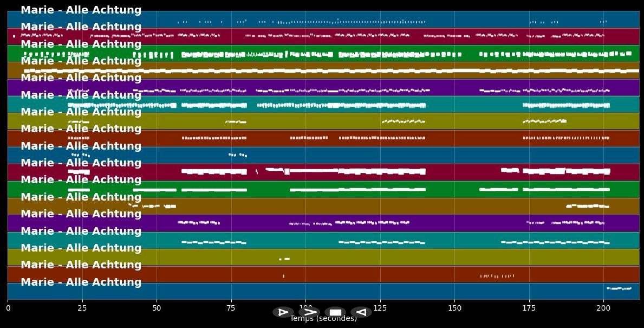Click the right-pointing outlined triangle button
The width and height of the screenshot is (644, 328).
(x=283, y=312)
